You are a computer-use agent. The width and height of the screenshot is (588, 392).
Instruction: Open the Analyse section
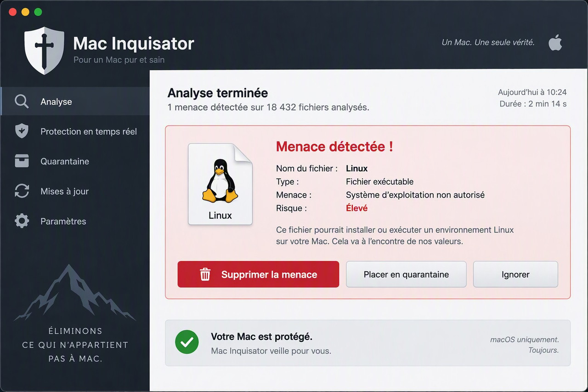75,102
